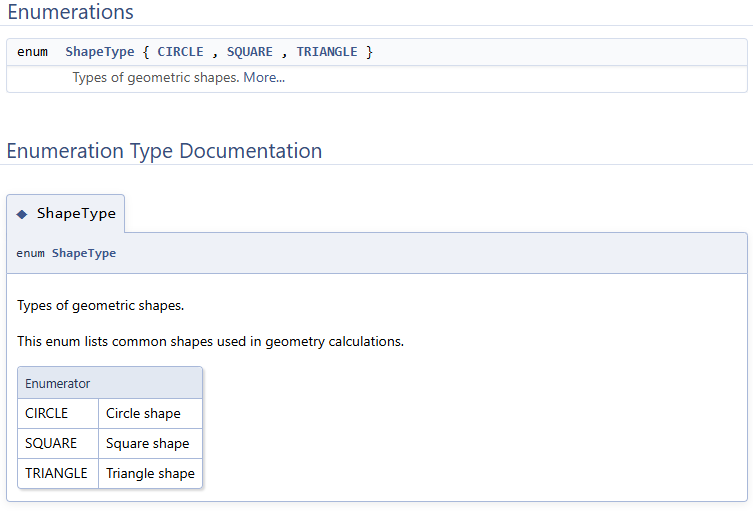
Task: Follow the TRIANGLE link in the enum declaration
Action: pyautogui.click(x=326, y=52)
